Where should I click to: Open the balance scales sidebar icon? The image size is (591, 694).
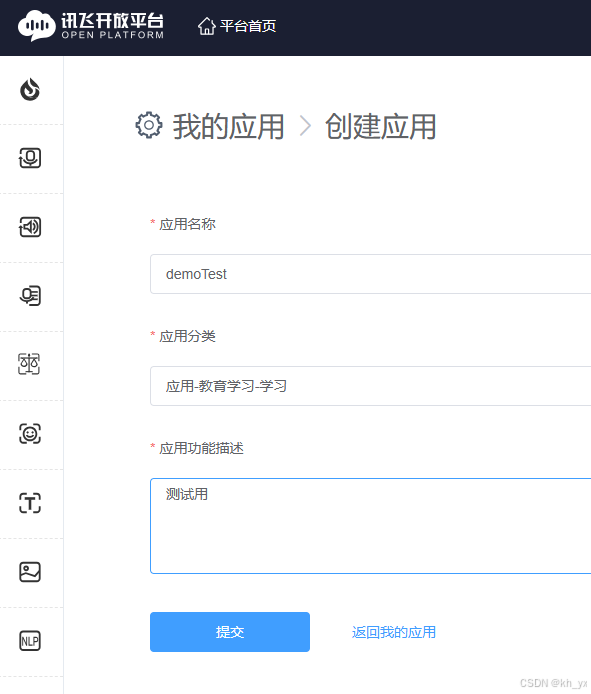tap(29, 364)
